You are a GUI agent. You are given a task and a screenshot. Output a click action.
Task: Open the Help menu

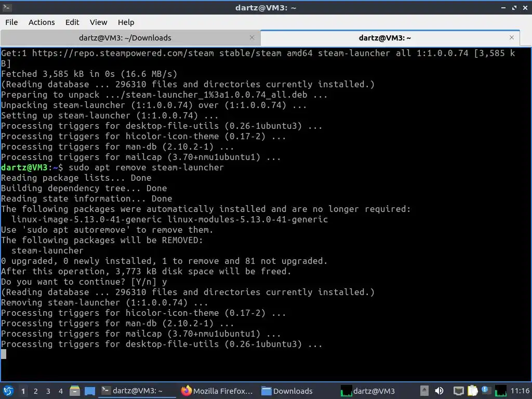click(x=126, y=22)
